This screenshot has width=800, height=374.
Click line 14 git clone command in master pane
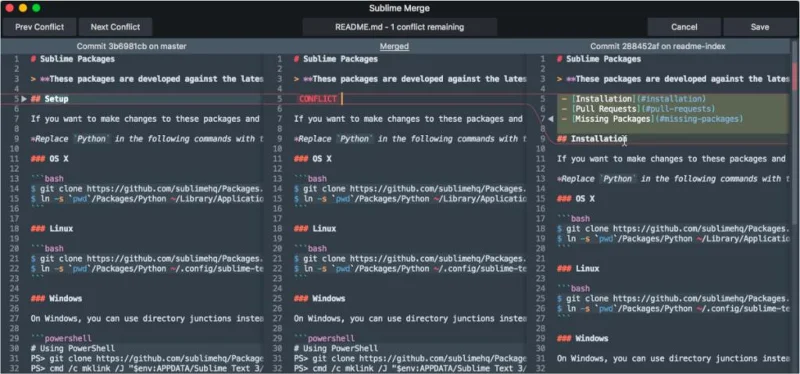[x=147, y=189]
